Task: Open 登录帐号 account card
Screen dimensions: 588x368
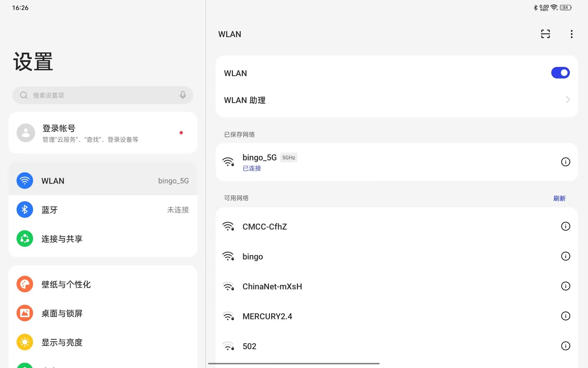Action: (x=103, y=133)
